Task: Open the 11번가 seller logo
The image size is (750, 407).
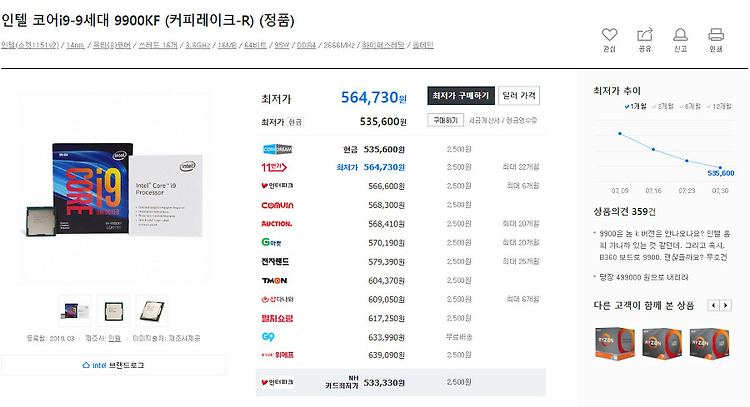Action: [274, 167]
